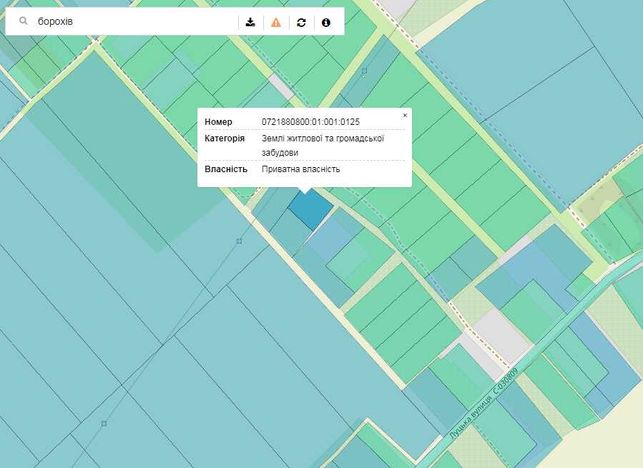Click the Приватна власність ownership value
Screen dimensions: 643x468
pyautogui.click(x=301, y=169)
